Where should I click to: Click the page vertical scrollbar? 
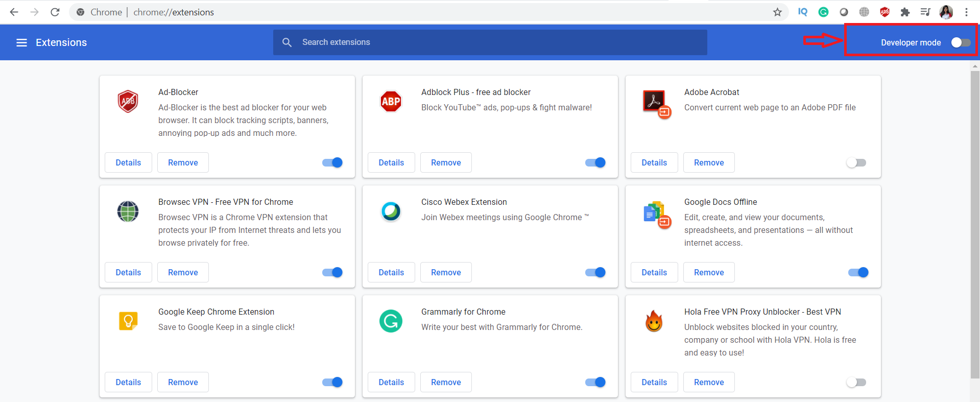(975, 225)
